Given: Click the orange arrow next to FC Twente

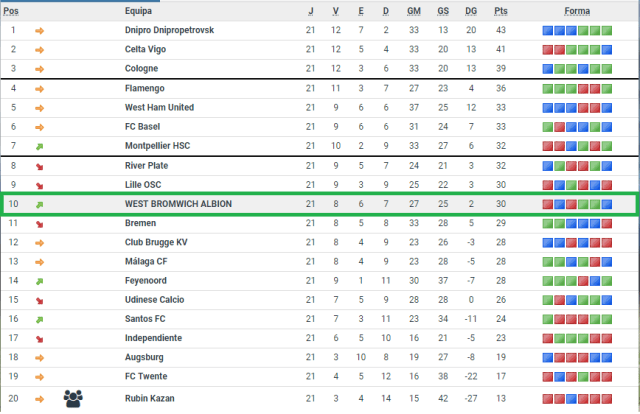Looking at the screenshot, I should [40, 377].
